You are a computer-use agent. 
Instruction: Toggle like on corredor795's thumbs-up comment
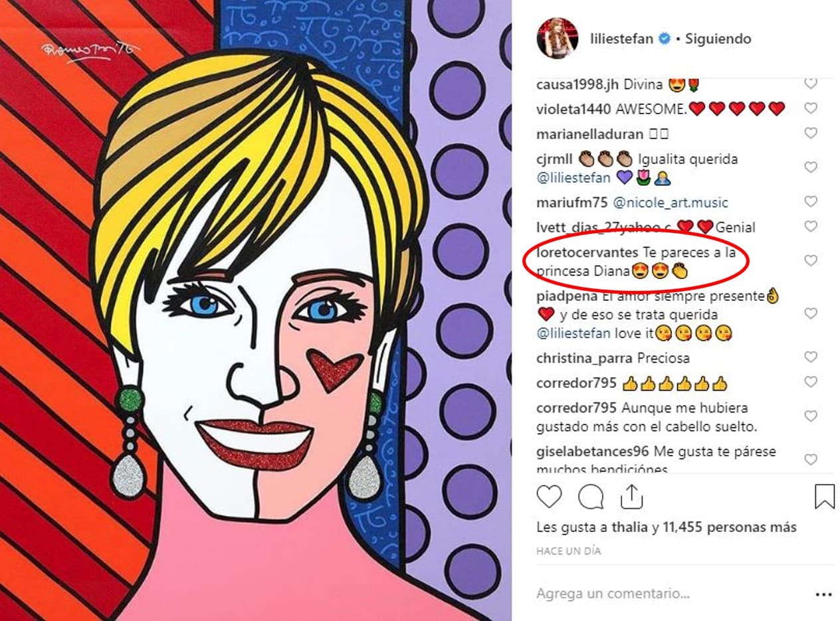809,382
